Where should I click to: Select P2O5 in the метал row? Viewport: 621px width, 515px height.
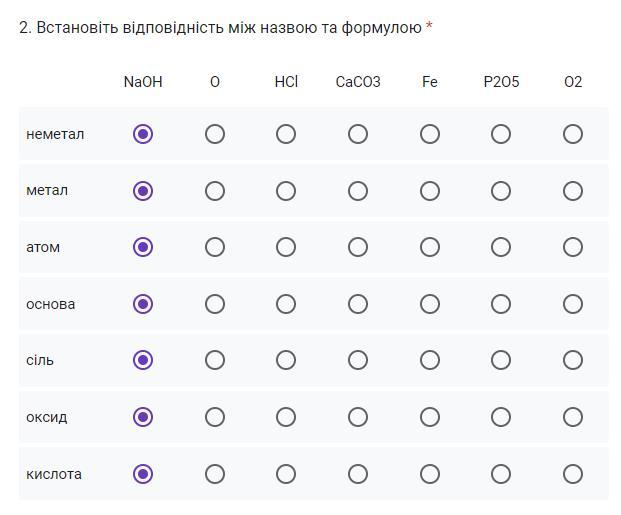501,191
